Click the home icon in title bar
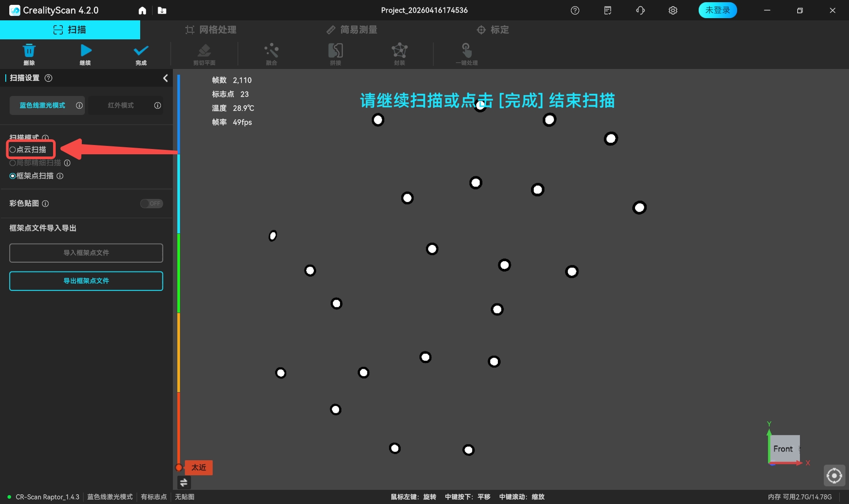 tap(142, 10)
